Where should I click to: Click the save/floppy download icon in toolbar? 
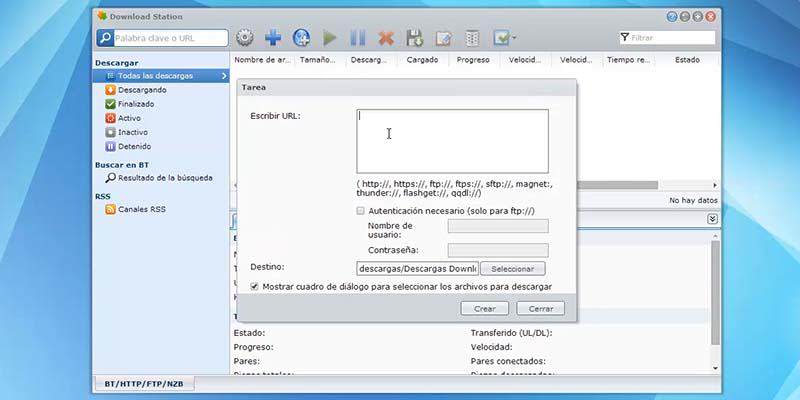pos(415,38)
